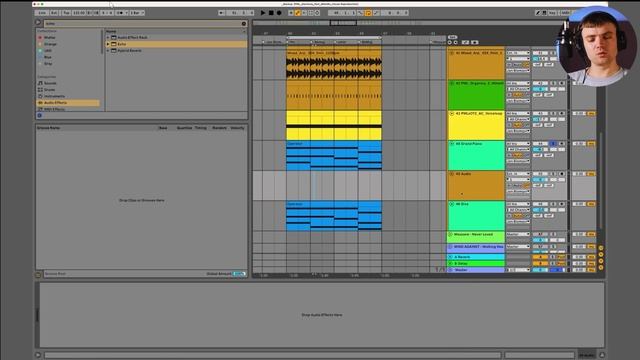
Task: Fold the 44 Grand Piano track
Action: pyautogui.click(x=451, y=144)
